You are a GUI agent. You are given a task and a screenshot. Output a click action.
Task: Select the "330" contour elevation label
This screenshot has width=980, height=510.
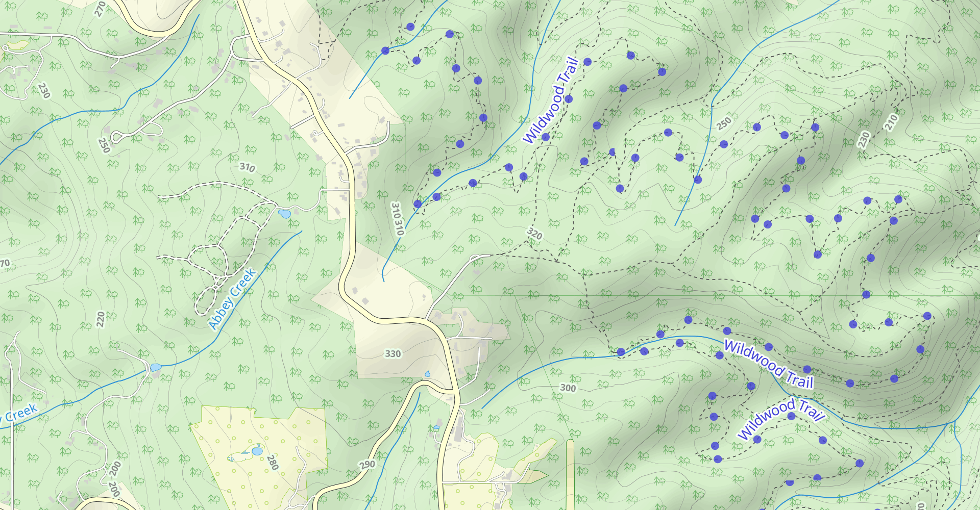click(x=393, y=353)
